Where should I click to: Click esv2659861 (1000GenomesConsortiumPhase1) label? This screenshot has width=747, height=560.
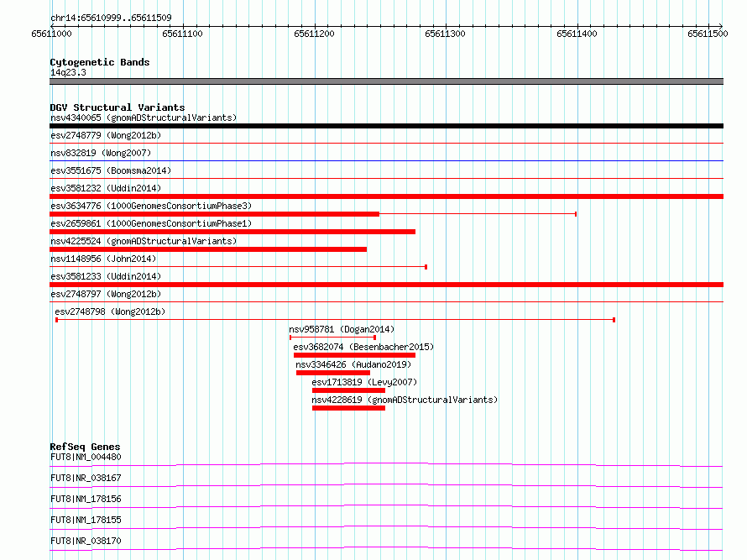[151, 223]
